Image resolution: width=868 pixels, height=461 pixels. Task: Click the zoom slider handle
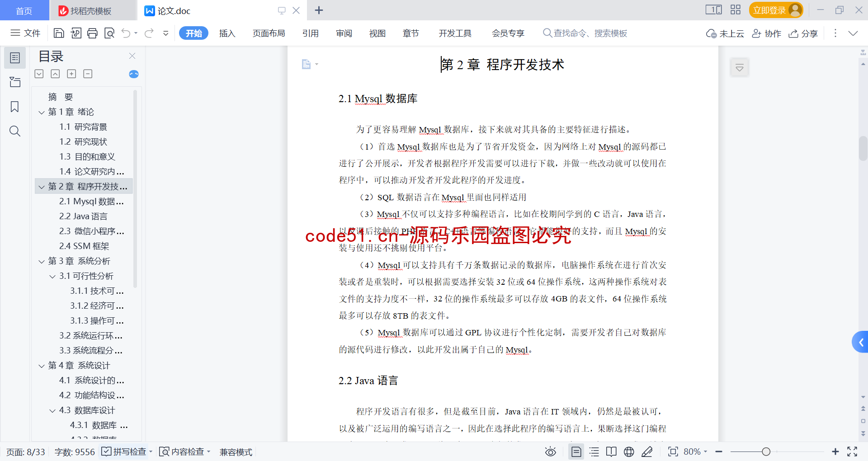click(766, 452)
